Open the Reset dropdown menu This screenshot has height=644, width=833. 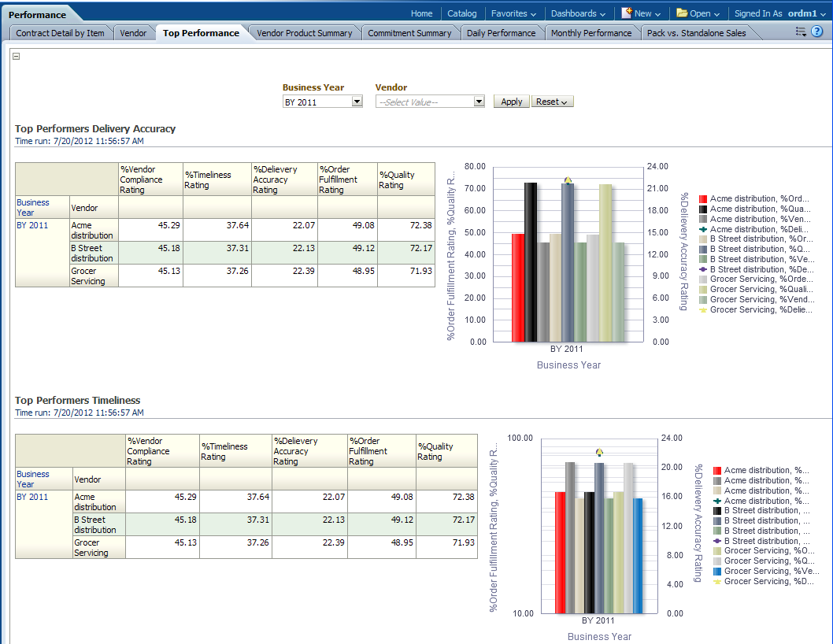(552, 102)
